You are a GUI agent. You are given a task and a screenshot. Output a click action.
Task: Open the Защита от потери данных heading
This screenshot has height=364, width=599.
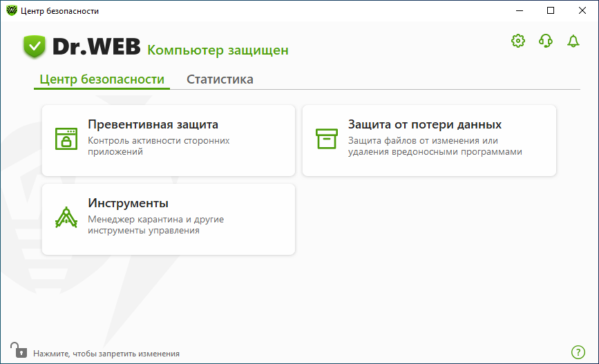[x=425, y=124]
